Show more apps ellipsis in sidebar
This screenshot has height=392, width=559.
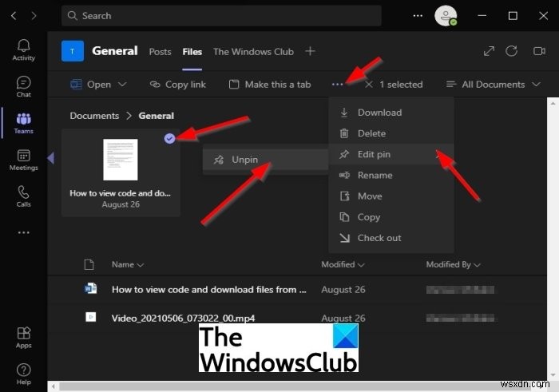click(x=23, y=232)
